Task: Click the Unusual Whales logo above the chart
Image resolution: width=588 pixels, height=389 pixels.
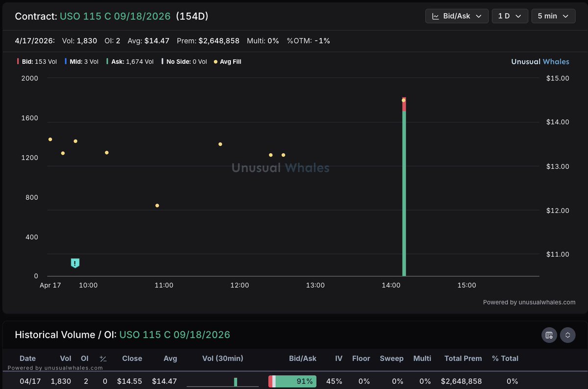Action: (x=540, y=62)
